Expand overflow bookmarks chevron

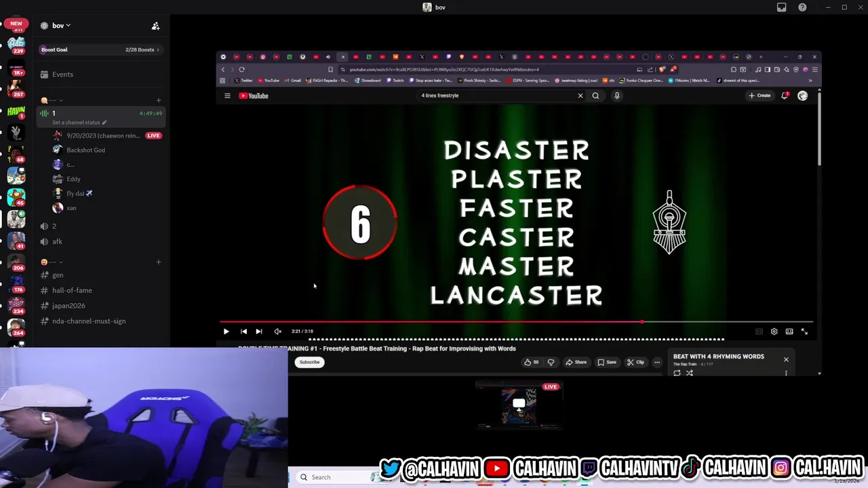[x=810, y=81]
